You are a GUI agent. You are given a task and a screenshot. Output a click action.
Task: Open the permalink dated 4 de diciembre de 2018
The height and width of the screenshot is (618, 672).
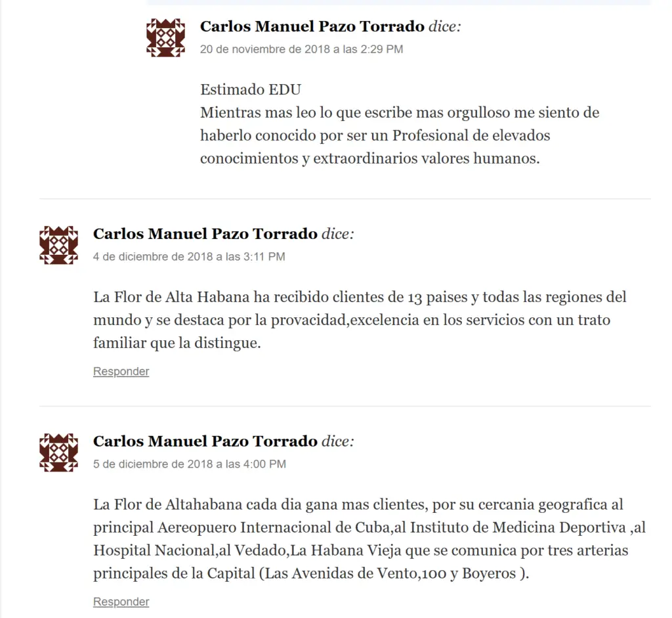pos(189,257)
